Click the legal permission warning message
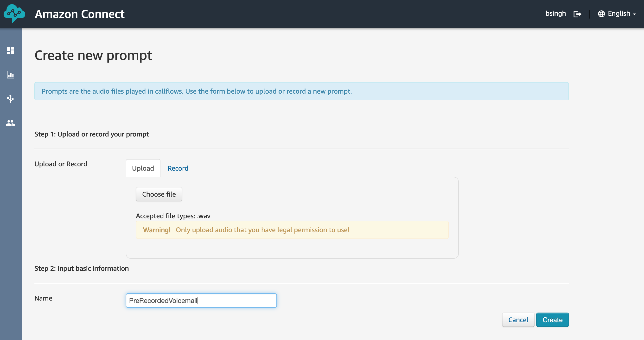This screenshot has height=340, width=644. [292, 230]
